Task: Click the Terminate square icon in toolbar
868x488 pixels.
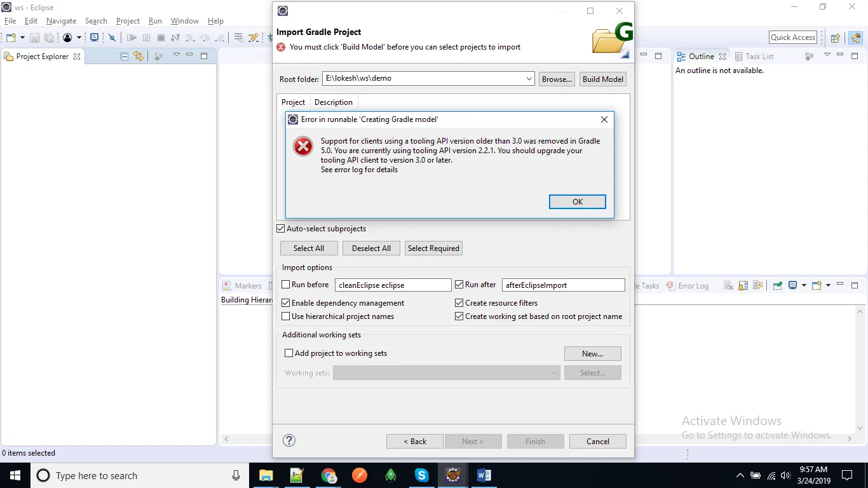Action: point(161,37)
